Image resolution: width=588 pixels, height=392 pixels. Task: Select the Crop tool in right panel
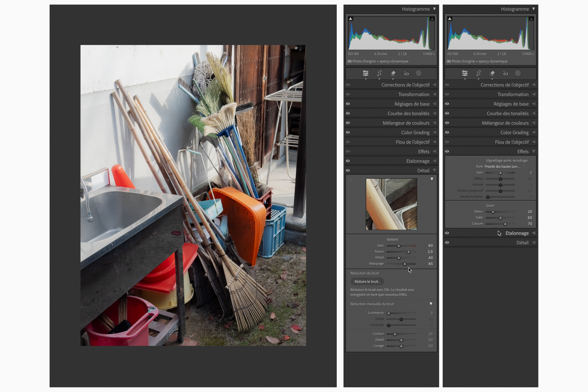point(478,73)
